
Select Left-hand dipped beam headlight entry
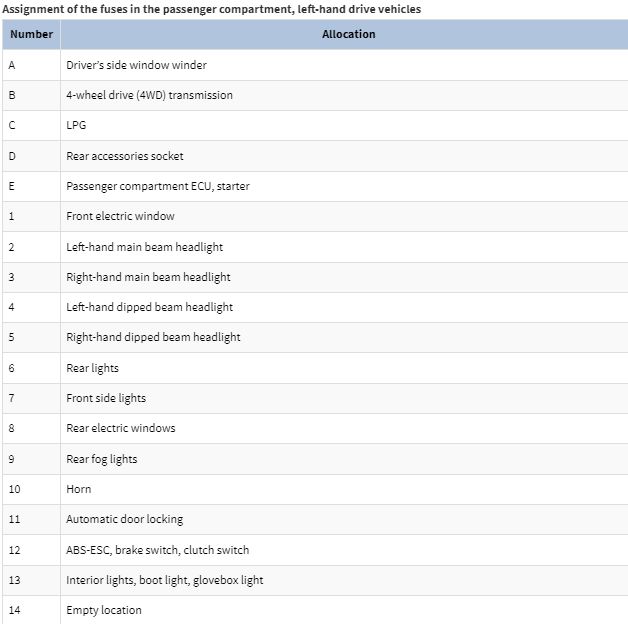(x=149, y=307)
